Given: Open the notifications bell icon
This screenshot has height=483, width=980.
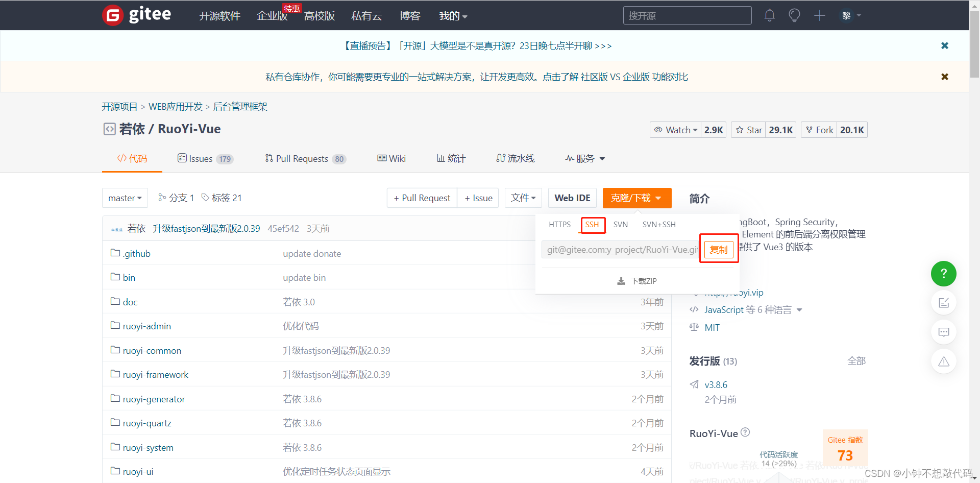Looking at the screenshot, I should (x=770, y=15).
